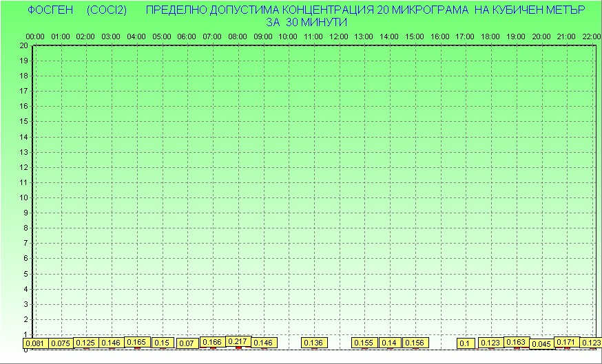Click the 17:00 time axis label
This screenshot has height=364, width=602.
tap(464, 36)
